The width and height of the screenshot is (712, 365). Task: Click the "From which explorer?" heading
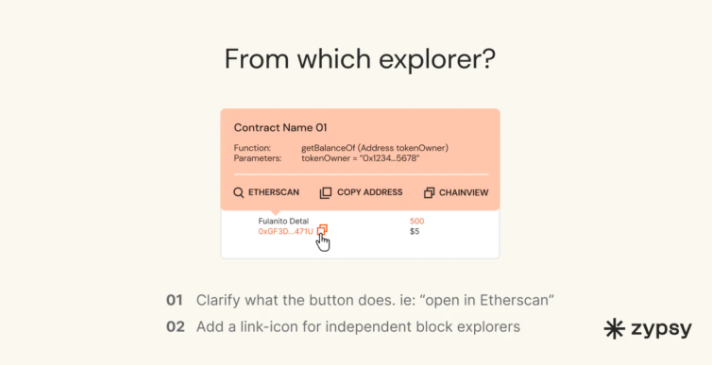click(360, 59)
